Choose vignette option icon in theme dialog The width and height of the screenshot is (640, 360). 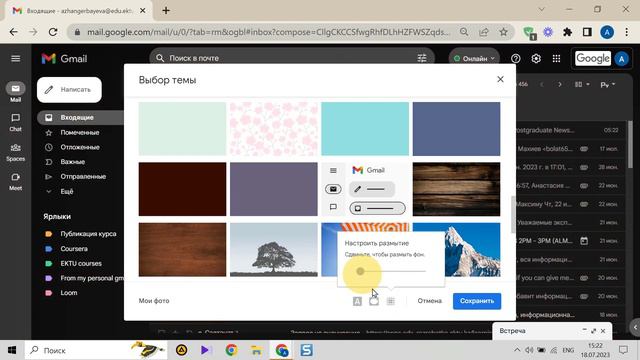[374, 301]
